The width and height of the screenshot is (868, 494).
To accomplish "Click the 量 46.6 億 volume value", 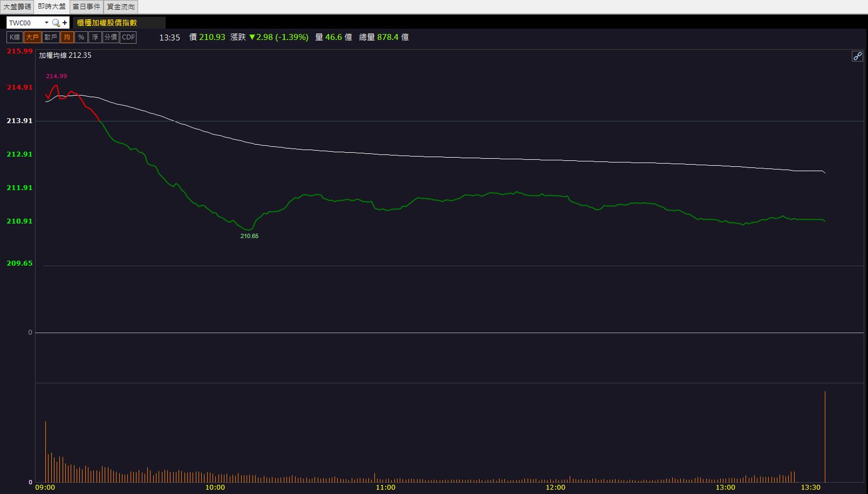I will click(333, 37).
